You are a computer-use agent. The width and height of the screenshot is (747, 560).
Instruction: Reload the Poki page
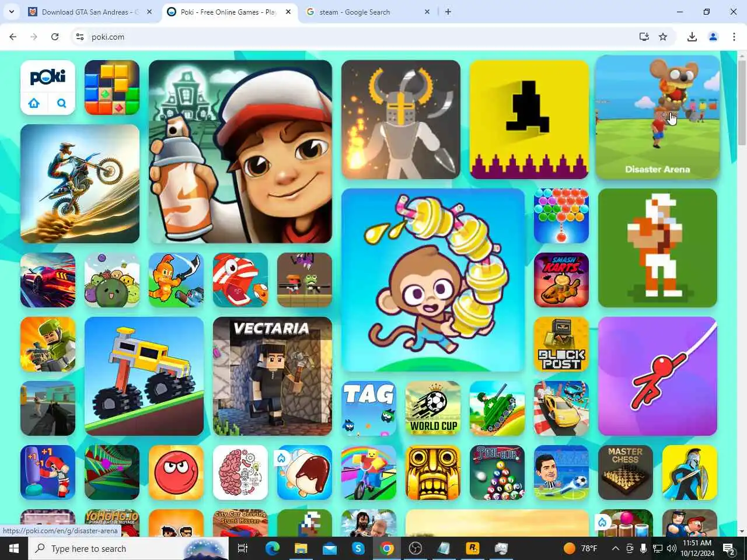(55, 37)
